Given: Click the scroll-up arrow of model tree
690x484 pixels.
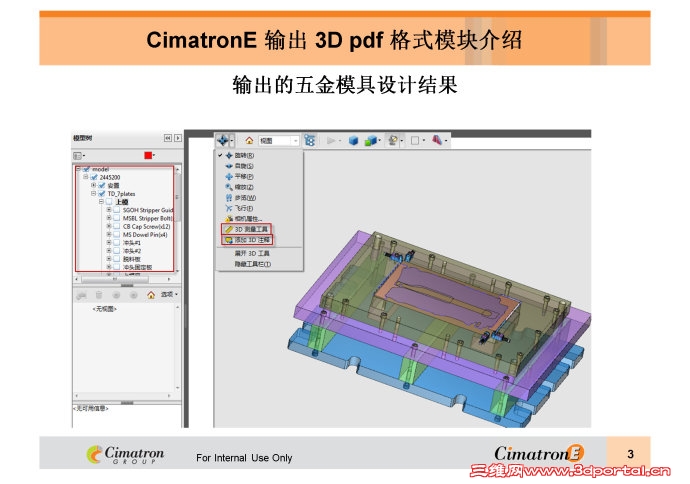Looking at the screenshot, I should (178, 169).
